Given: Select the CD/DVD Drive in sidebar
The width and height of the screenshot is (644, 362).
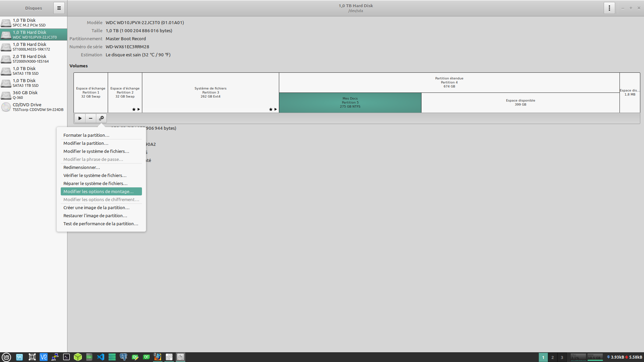Looking at the screenshot, I should [34, 107].
